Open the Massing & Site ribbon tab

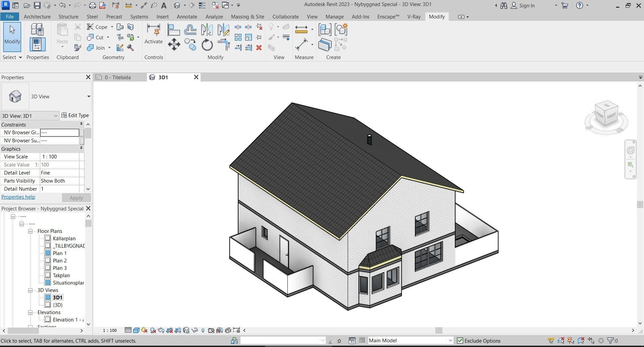pyautogui.click(x=248, y=17)
